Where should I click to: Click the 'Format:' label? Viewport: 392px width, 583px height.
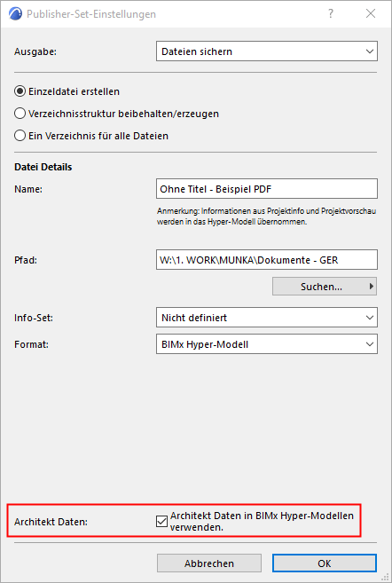[31, 344]
